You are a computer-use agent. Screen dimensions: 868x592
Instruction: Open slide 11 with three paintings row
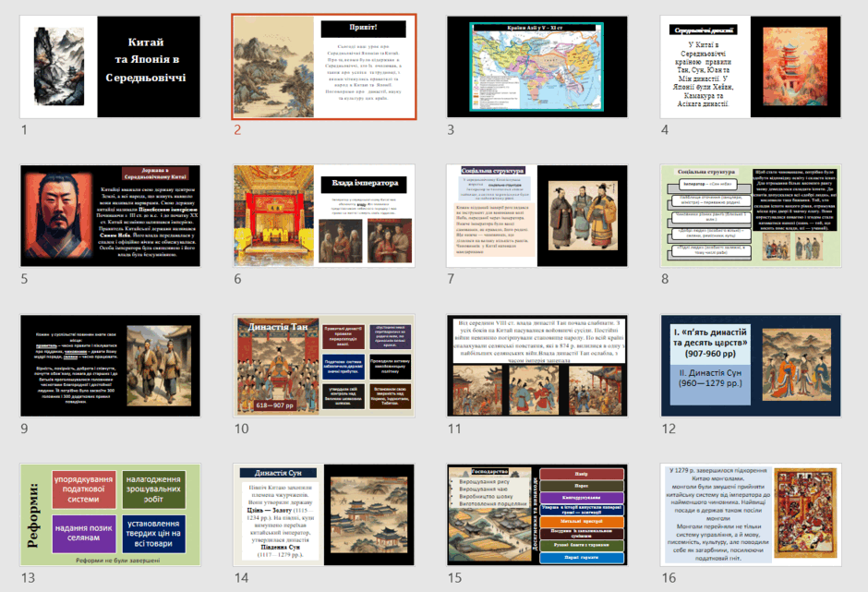coord(537,366)
